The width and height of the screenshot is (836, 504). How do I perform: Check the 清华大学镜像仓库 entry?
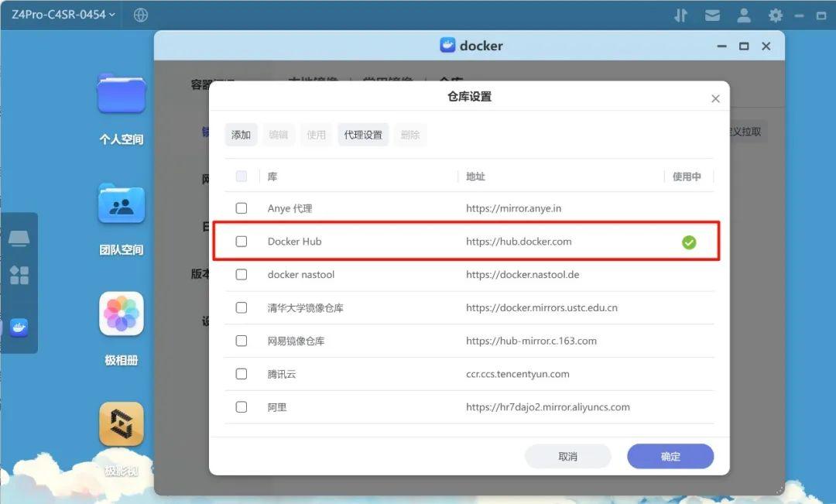click(241, 307)
